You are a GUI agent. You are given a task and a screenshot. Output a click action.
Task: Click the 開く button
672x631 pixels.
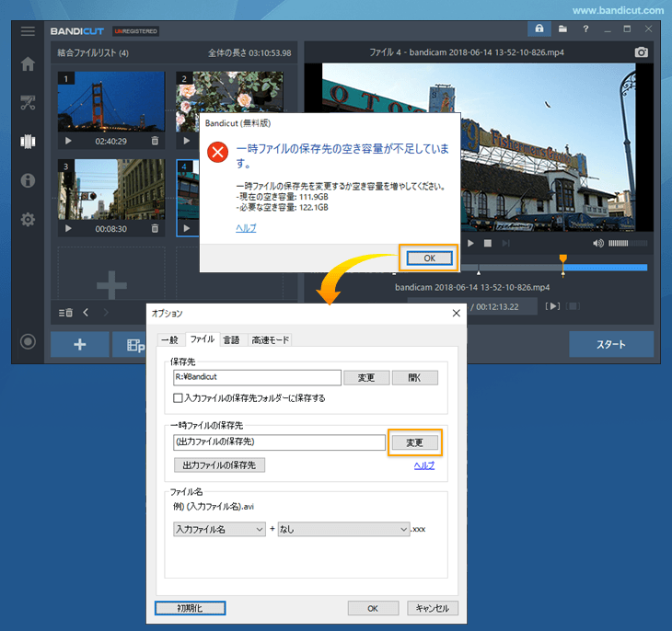414,378
